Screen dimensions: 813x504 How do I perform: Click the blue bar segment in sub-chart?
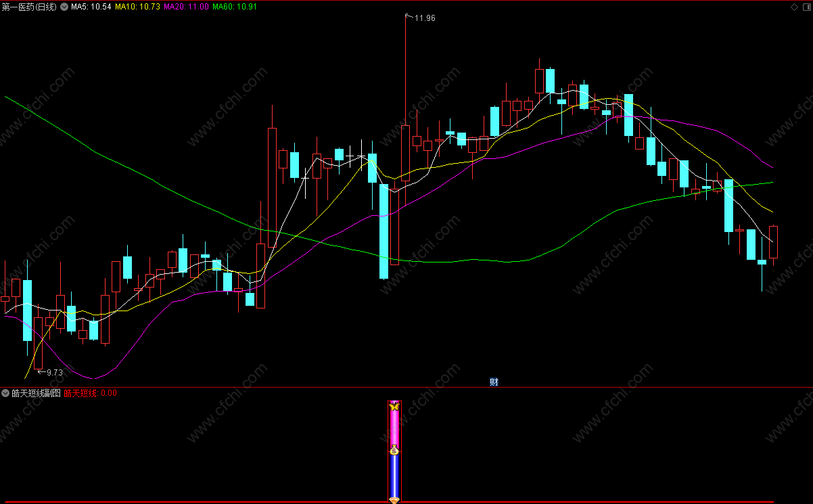(x=394, y=476)
